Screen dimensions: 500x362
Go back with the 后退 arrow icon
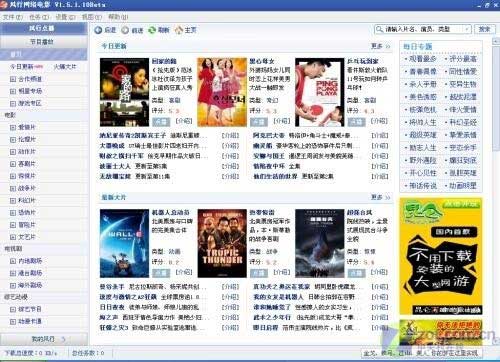[98, 30]
